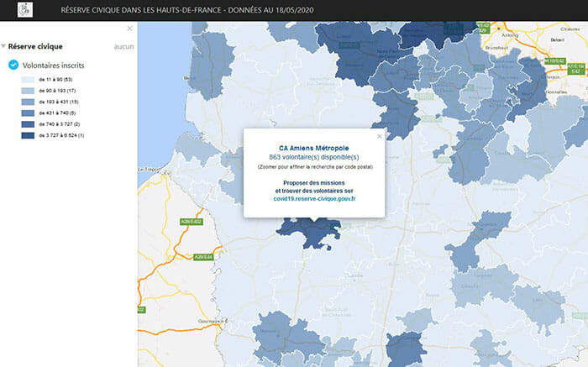The width and height of the screenshot is (588, 367).
Task: Click the A29 E44 road marker
Action: tap(202, 257)
